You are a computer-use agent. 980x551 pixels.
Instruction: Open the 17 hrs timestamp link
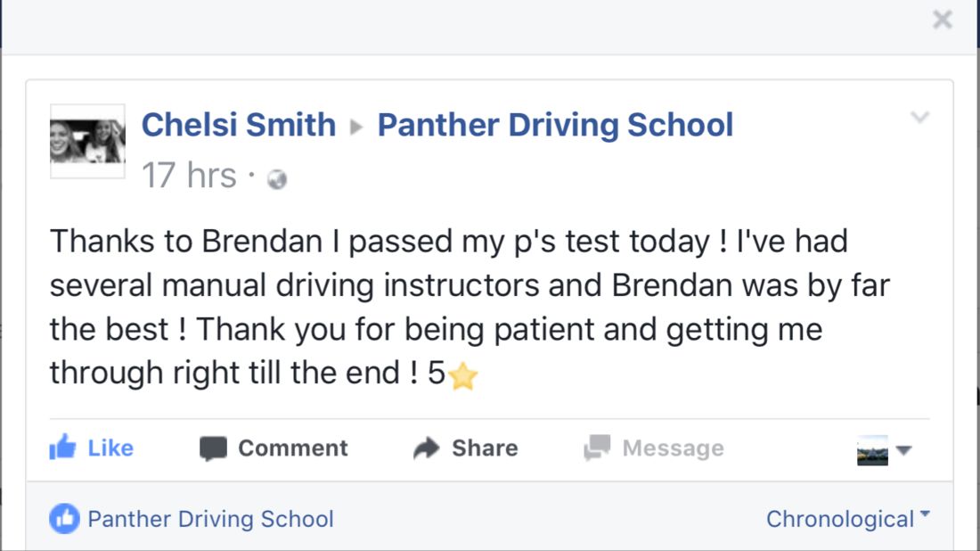189,176
